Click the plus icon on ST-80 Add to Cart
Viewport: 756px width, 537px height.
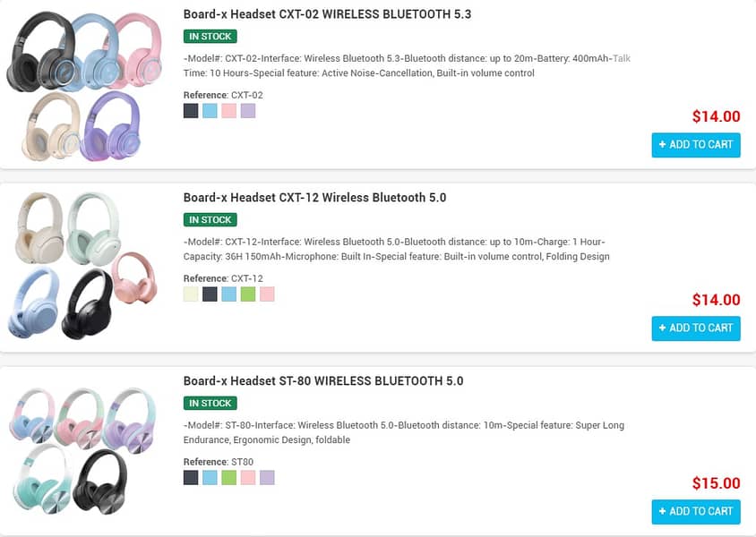pyautogui.click(x=661, y=512)
